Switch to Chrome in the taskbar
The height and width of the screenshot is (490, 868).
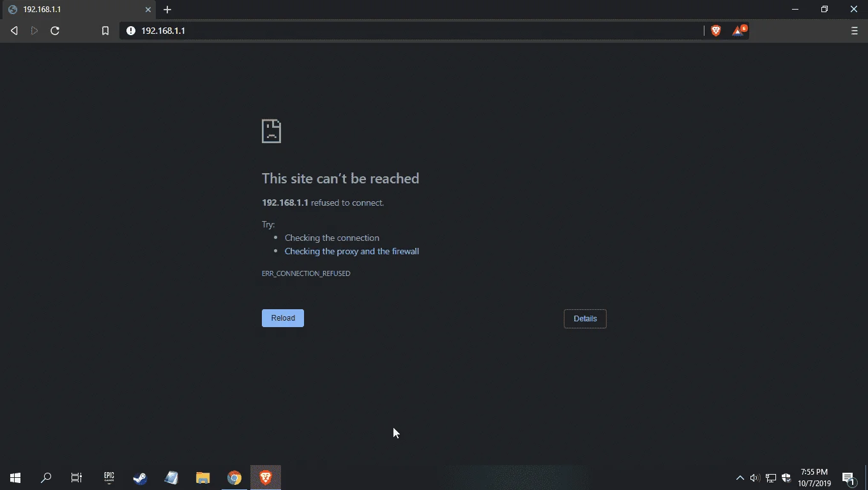coord(234,478)
